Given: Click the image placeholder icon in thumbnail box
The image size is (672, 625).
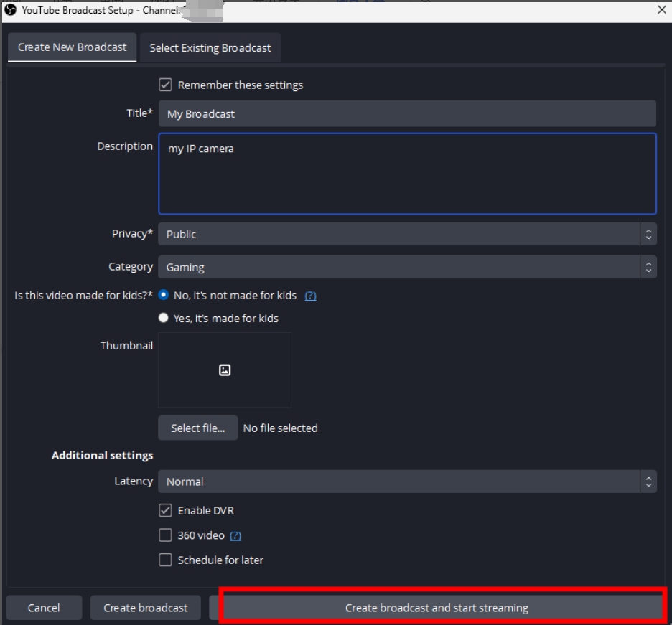Looking at the screenshot, I should point(225,370).
